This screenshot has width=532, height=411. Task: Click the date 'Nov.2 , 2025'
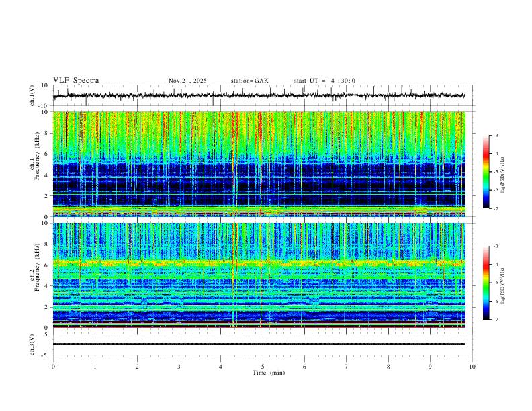(187, 81)
